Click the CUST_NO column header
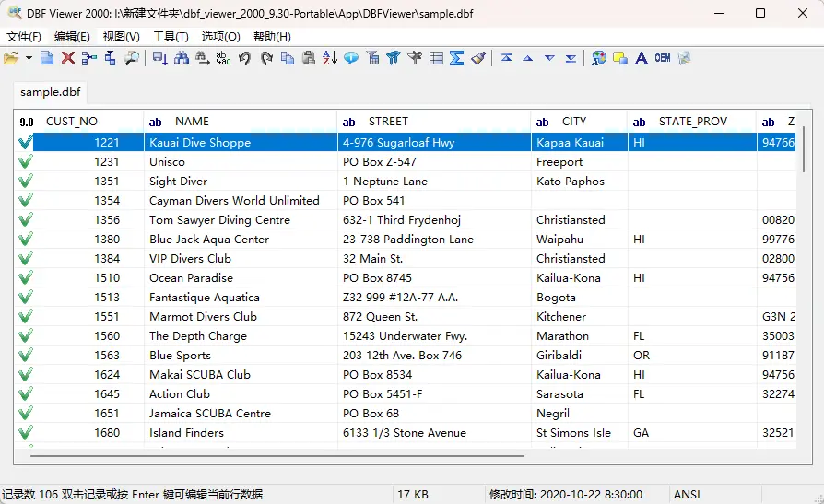This screenshot has width=824, height=504. point(79,122)
